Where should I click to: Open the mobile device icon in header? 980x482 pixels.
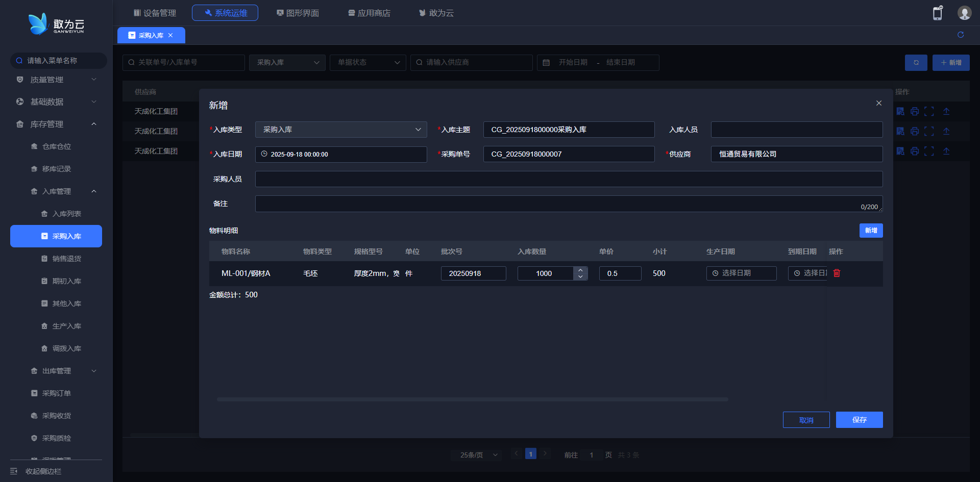(938, 13)
